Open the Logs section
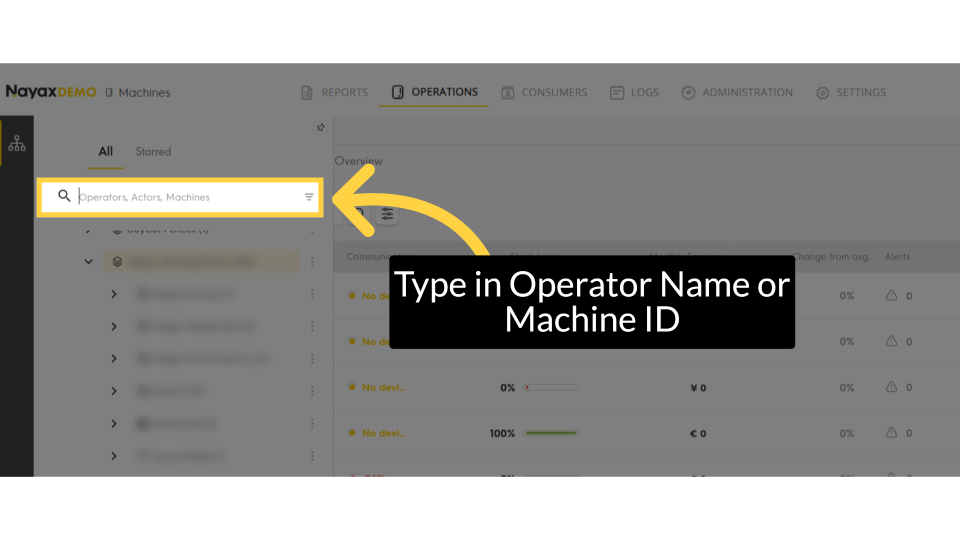Image resolution: width=960 pixels, height=540 pixels. coord(634,92)
